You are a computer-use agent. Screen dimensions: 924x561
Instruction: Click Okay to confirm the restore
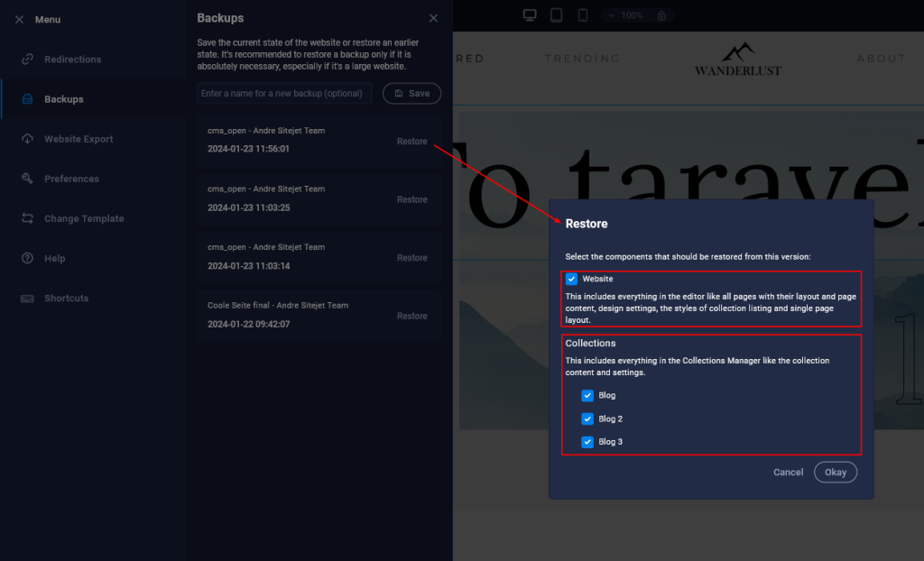(x=835, y=472)
